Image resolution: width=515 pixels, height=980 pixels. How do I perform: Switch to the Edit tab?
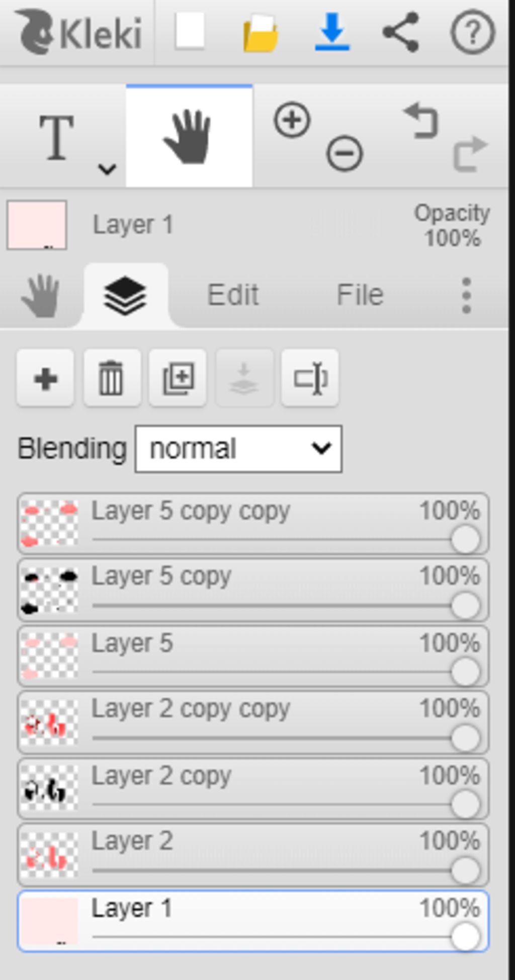coord(233,295)
